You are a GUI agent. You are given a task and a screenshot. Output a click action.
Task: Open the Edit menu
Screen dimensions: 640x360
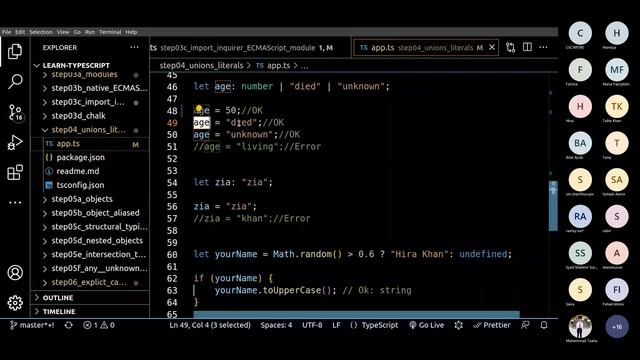pos(20,32)
